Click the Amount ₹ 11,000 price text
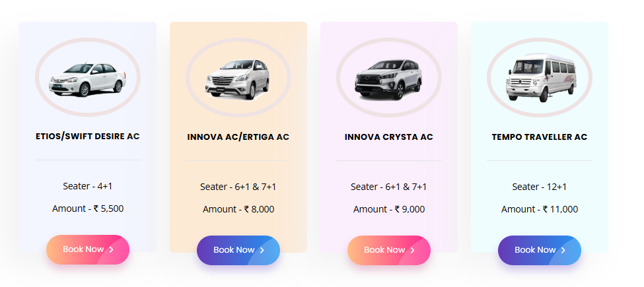The width and height of the screenshot is (644, 287). (x=539, y=209)
